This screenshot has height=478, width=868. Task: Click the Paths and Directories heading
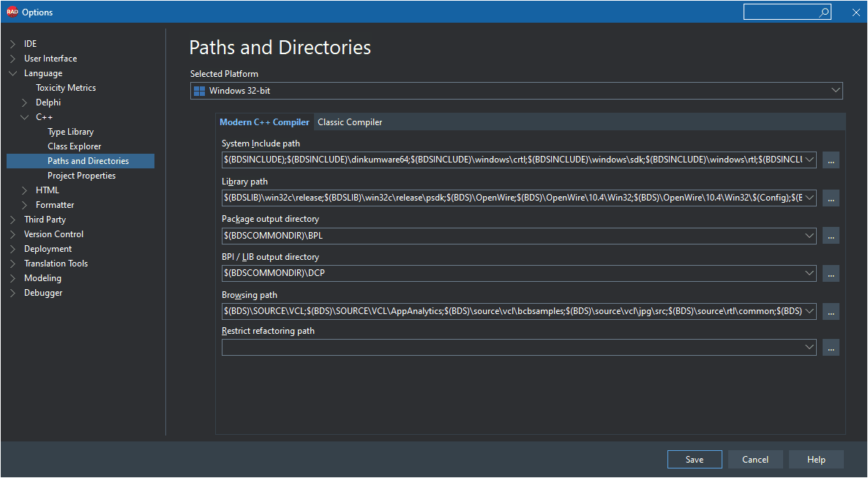[x=280, y=48]
